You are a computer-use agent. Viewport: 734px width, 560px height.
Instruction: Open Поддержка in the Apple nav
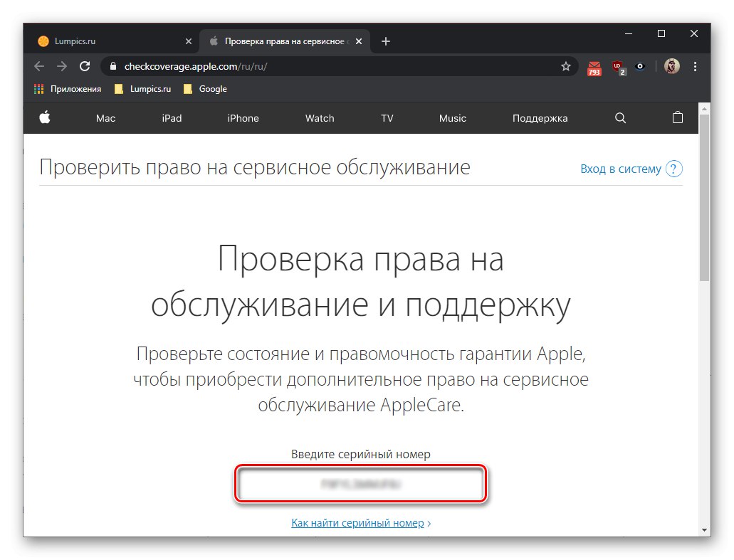540,118
